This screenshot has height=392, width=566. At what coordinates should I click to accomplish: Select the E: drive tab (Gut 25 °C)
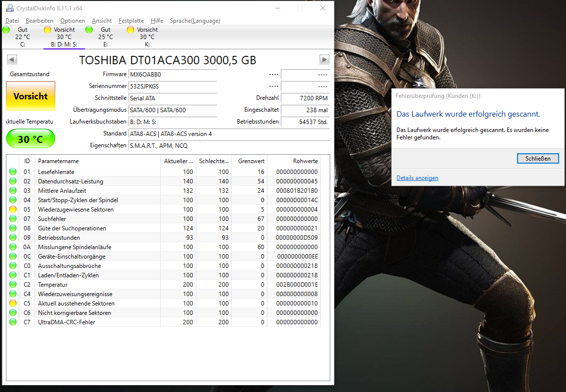click(x=105, y=37)
